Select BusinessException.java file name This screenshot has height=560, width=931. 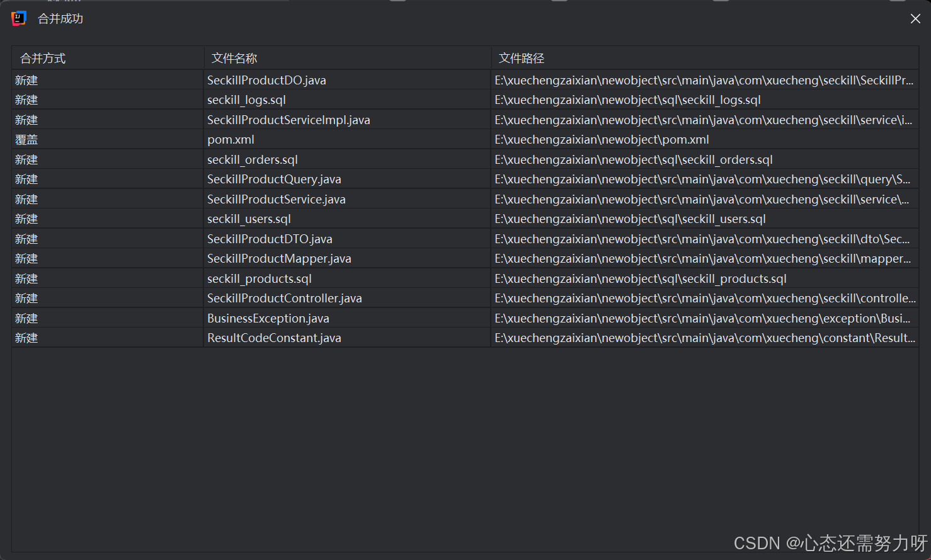(268, 318)
